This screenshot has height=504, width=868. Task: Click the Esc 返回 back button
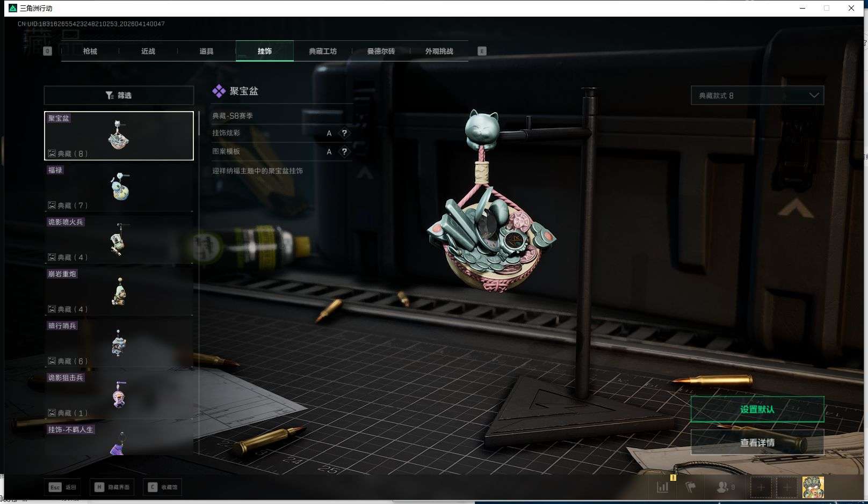click(63, 487)
